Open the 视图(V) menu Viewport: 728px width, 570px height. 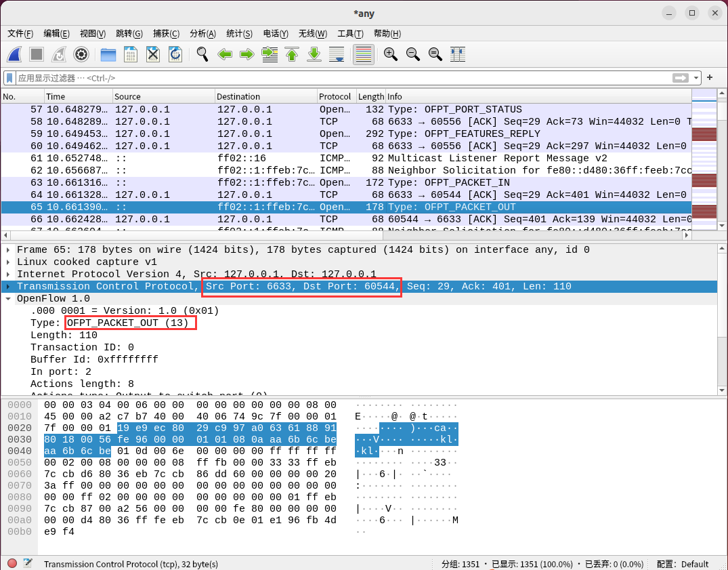[92, 33]
